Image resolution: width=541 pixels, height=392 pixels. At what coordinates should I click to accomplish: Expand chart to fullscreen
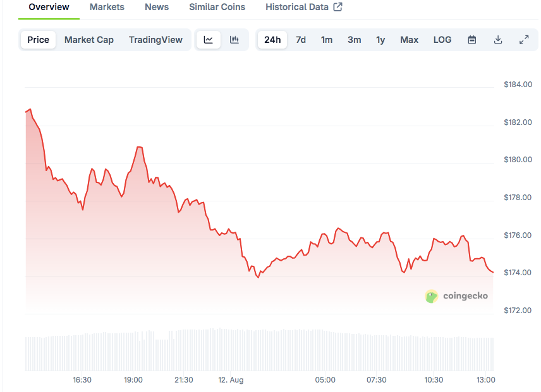click(524, 40)
